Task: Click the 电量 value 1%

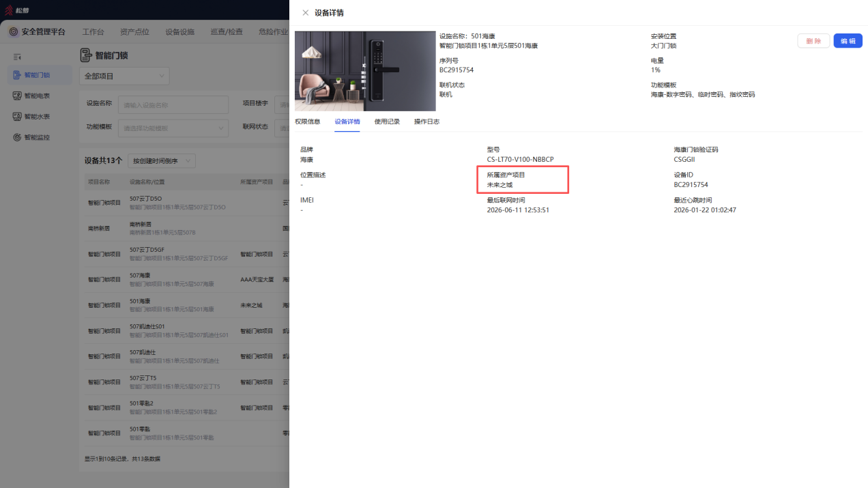Action: pos(655,70)
